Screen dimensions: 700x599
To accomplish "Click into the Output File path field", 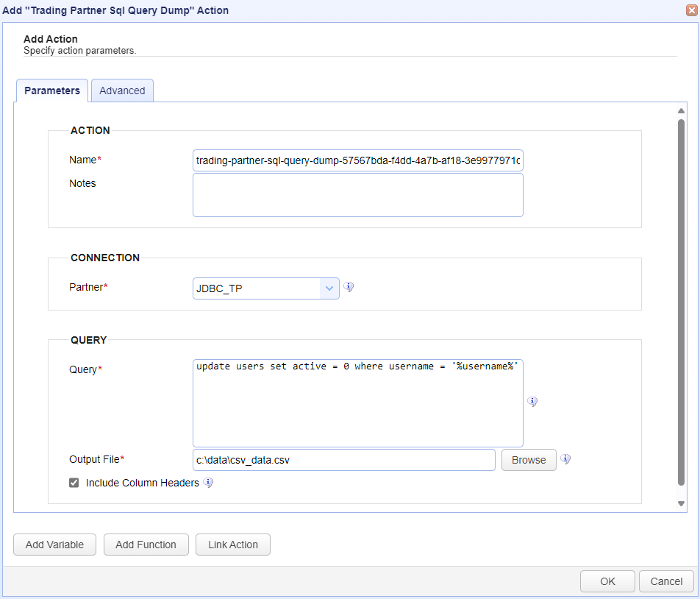I will pos(343,460).
